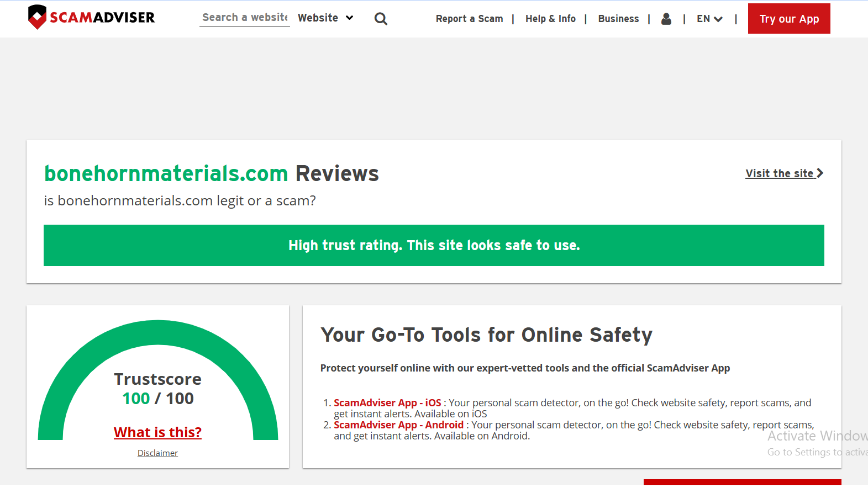Open the ScamAdviser App - iOS link
Image resolution: width=868 pixels, height=488 pixels.
click(387, 403)
